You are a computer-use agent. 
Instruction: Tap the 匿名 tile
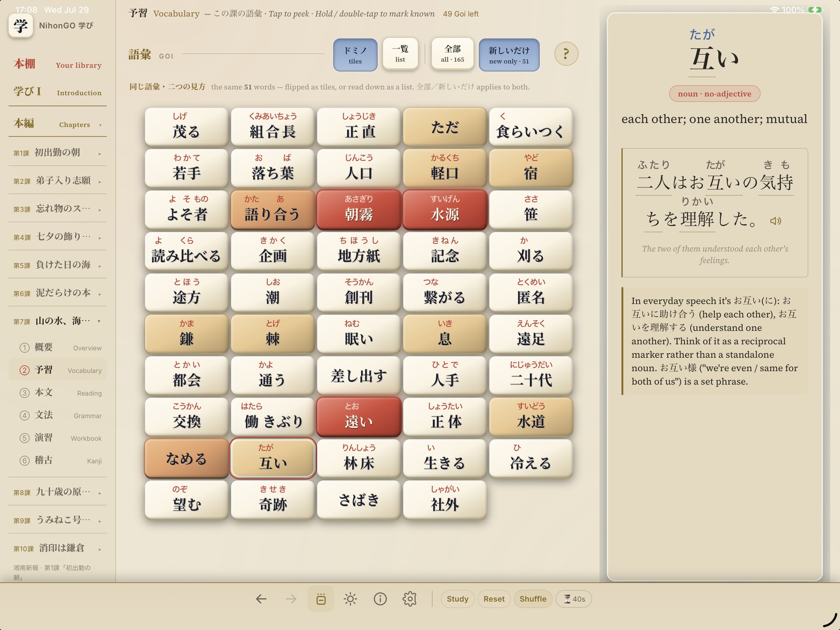tap(531, 292)
